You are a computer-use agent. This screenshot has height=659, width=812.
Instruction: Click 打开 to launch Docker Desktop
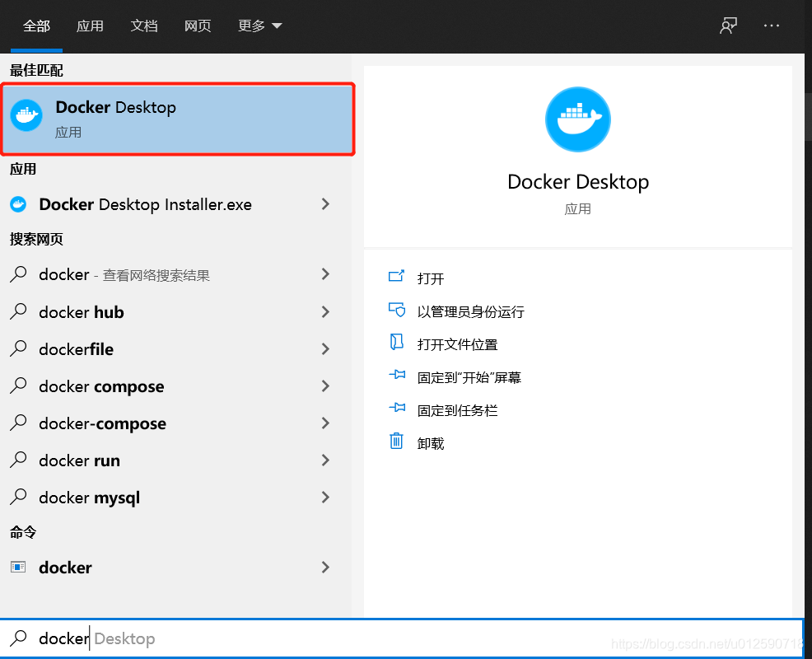click(431, 278)
